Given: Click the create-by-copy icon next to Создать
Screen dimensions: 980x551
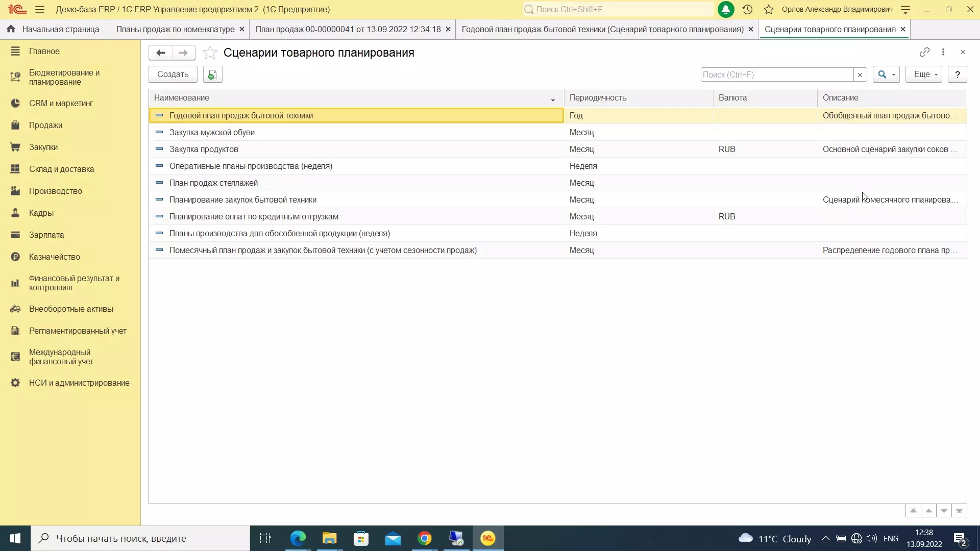Looking at the screenshot, I should point(212,74).
